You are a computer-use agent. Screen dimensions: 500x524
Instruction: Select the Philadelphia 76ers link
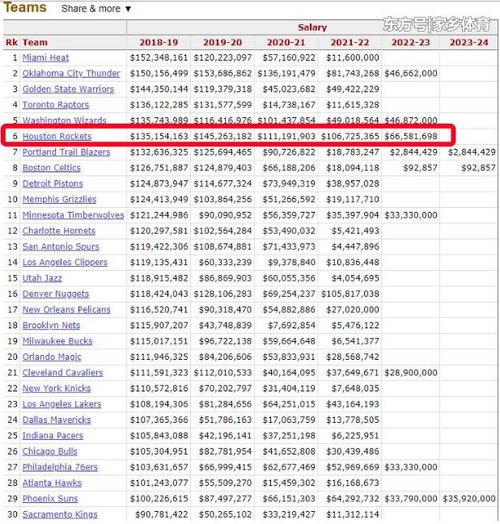[x=60, y=467]
